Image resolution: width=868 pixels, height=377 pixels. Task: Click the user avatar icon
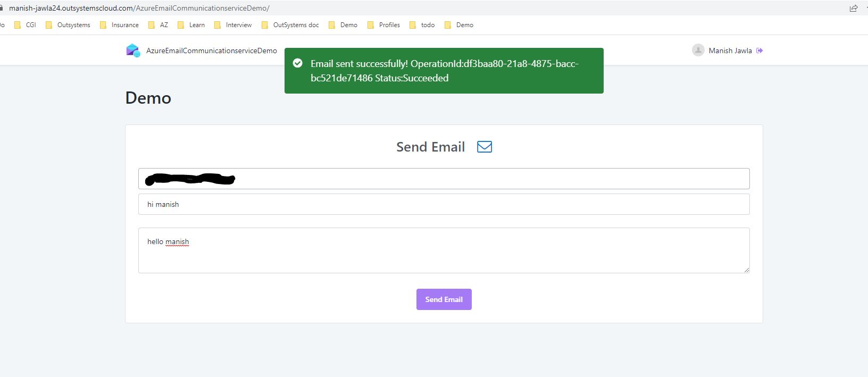pyautogui.click(x=698, y=50)
